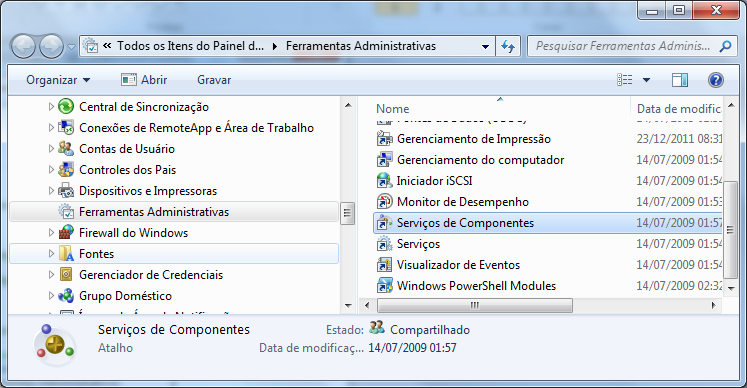
Task: Select the Gerenciamento de Impressão name
Action: [x=474, y=139]
